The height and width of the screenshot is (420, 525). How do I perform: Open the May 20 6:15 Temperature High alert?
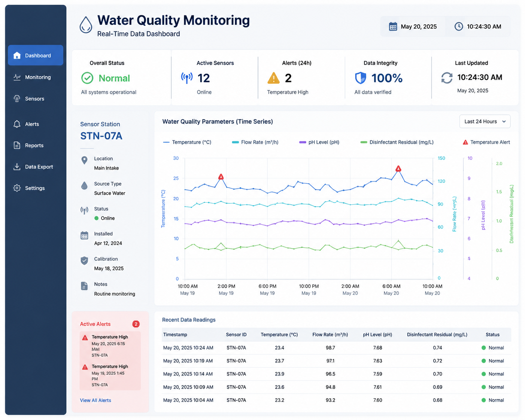[x=110, y=346]
